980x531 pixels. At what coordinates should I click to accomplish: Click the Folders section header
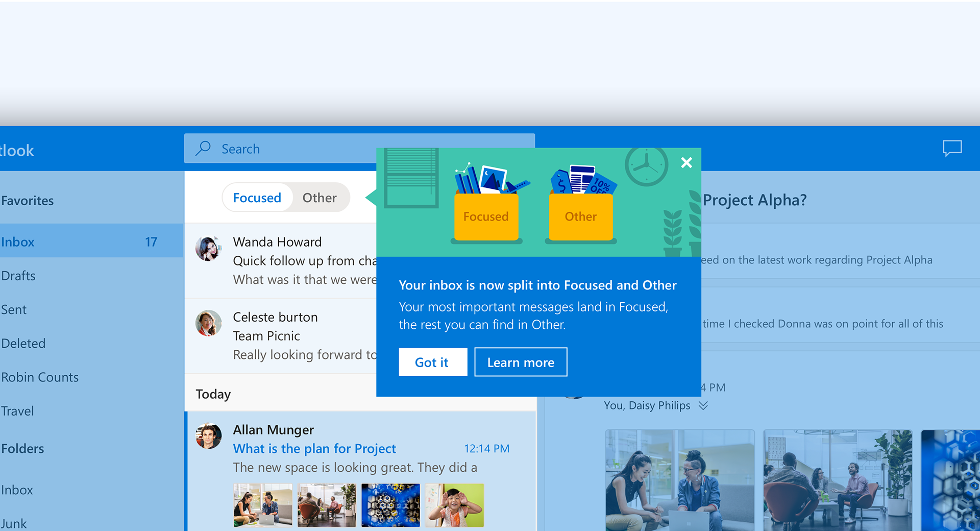pyautogui.click(x=22, y=449)
